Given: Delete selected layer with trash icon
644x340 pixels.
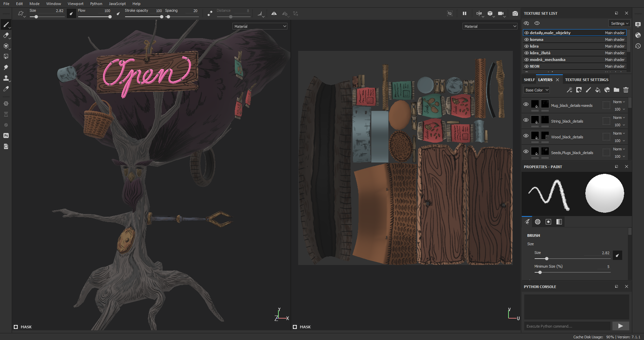Looking at the screenshot, I should pos(626,90).
